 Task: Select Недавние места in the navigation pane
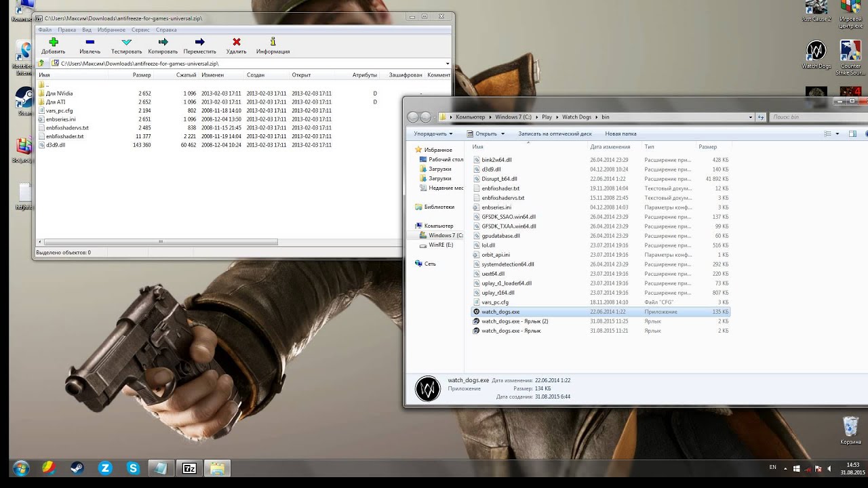click(440, 188)
